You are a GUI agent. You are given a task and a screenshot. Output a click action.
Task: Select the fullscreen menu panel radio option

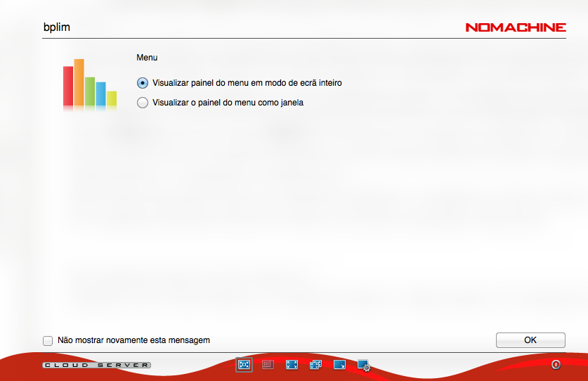coord(143,82)
